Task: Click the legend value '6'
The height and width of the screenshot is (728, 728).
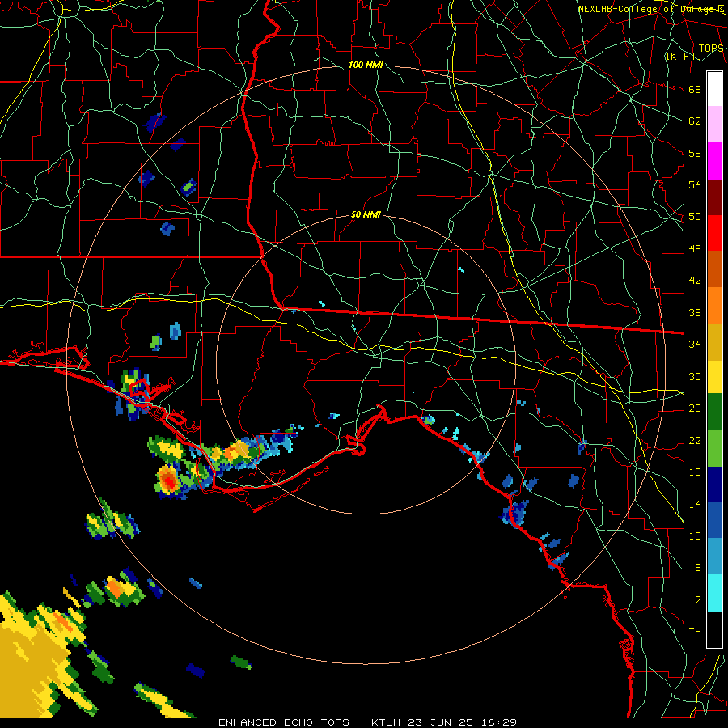Action: point(697,568)
